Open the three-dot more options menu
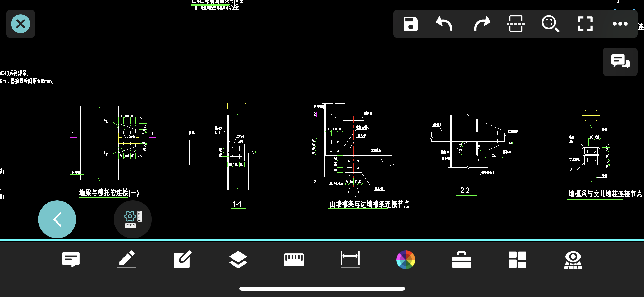Image resolution: width=644 pixels, height=297 pixels. tap(620, 24)
